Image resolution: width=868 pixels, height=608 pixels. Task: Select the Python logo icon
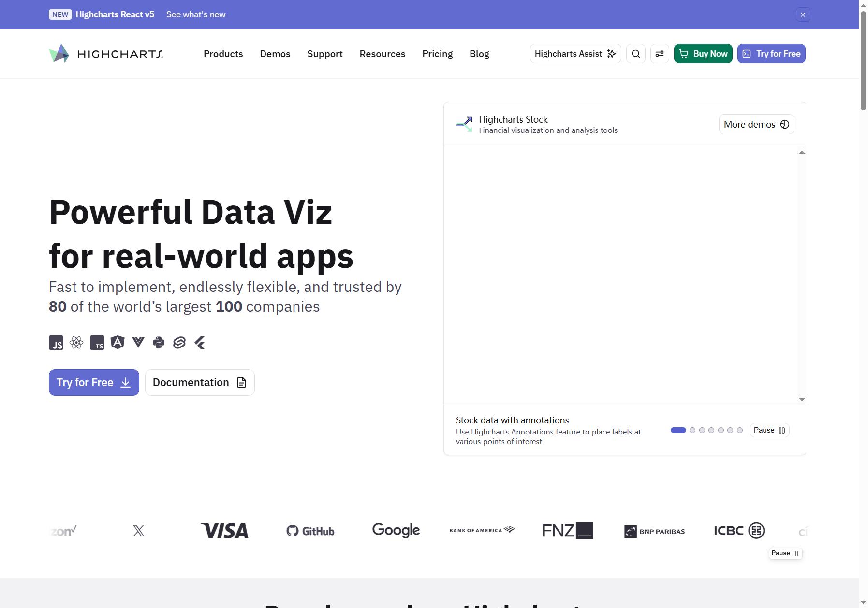point(159,343)
